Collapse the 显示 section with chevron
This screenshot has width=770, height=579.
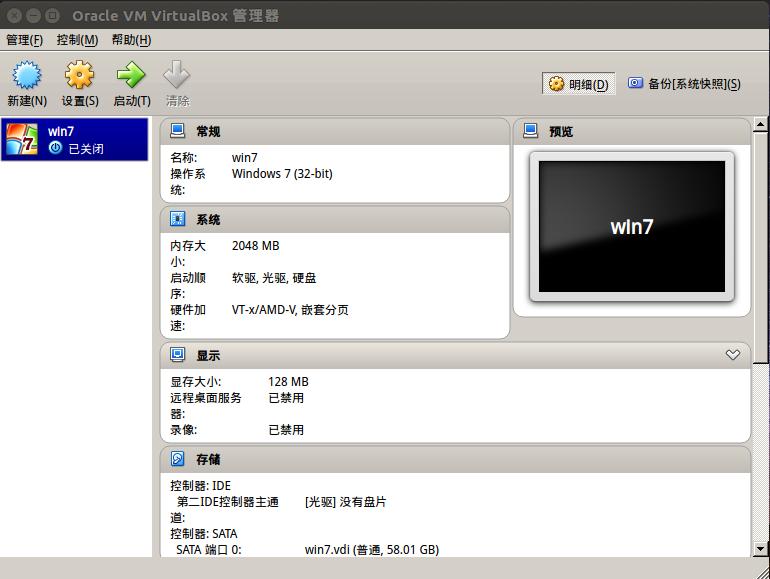(x=733, y=355)
